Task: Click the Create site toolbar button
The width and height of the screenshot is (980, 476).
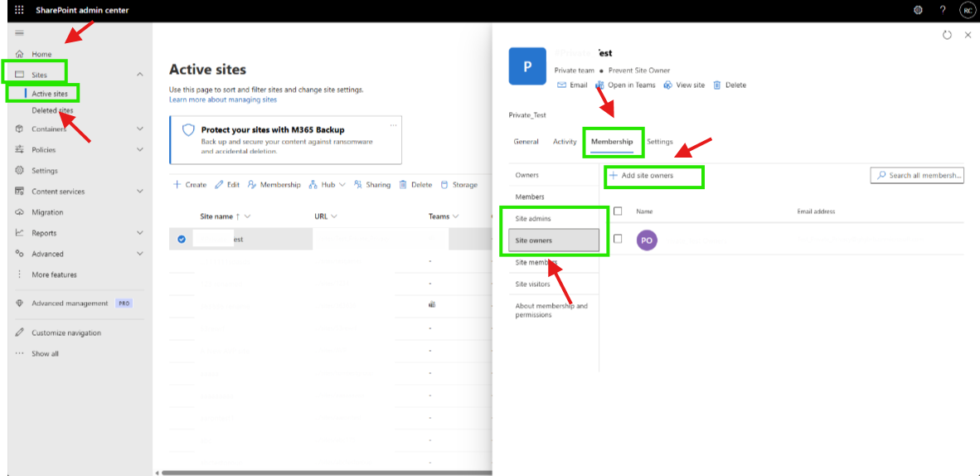Action: pyautogui.click(x=189, y=185)
